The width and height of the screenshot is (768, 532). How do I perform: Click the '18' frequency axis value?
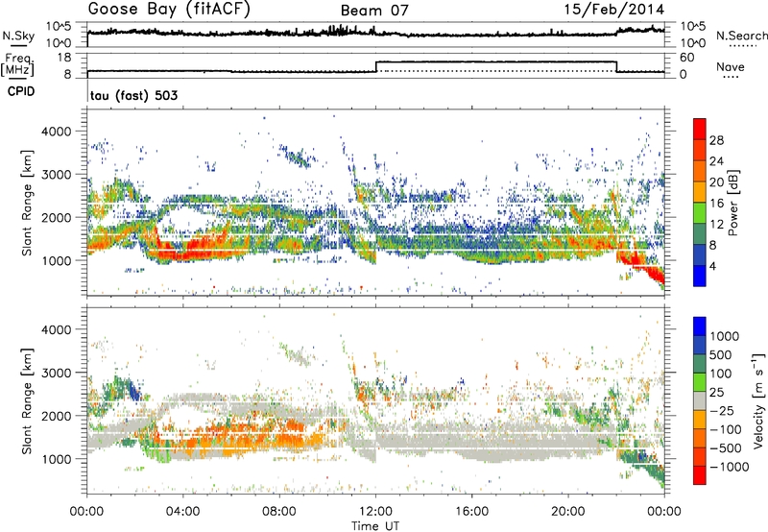pyautogui.click(x=64, y=58)
